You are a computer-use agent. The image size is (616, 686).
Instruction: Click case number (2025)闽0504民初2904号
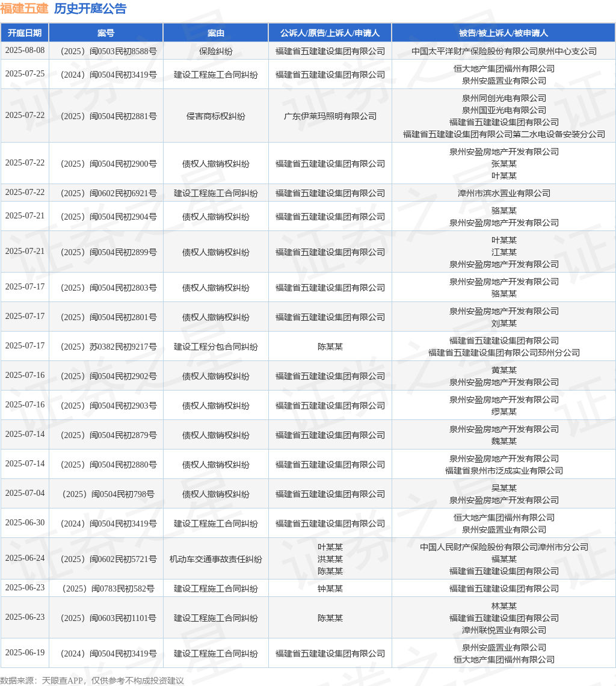click(108, 217)
